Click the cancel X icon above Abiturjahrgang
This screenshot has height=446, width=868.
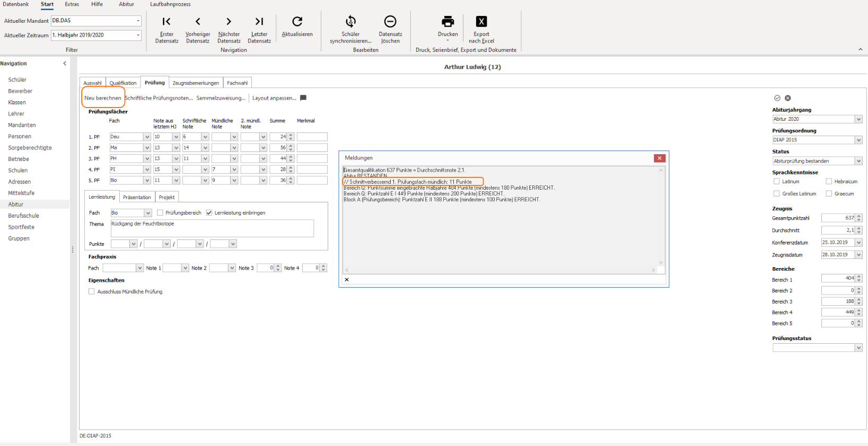788,98
